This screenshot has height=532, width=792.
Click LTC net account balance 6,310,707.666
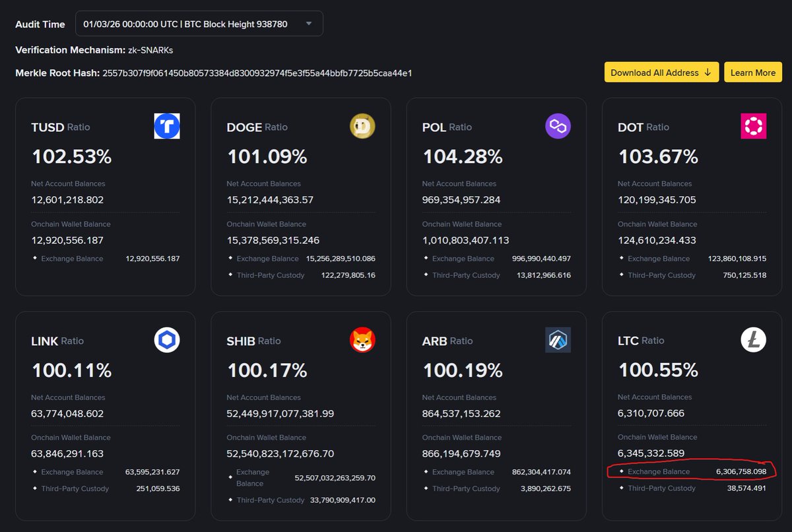[651, 413]
